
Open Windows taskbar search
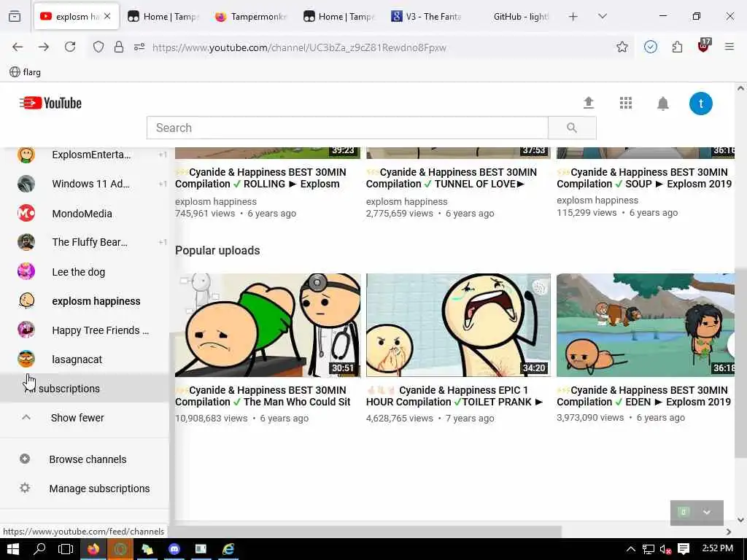[x=39, y=549]
